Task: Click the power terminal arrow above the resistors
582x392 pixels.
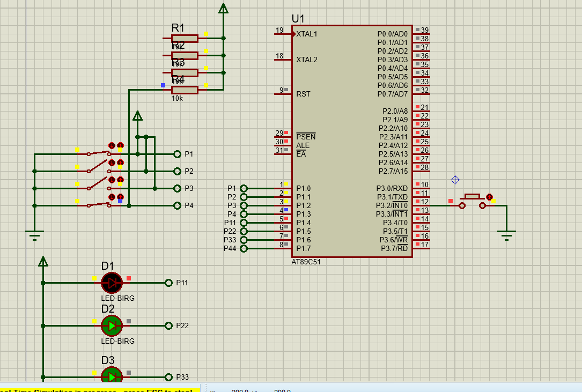Action: click(x=224, y=8)
